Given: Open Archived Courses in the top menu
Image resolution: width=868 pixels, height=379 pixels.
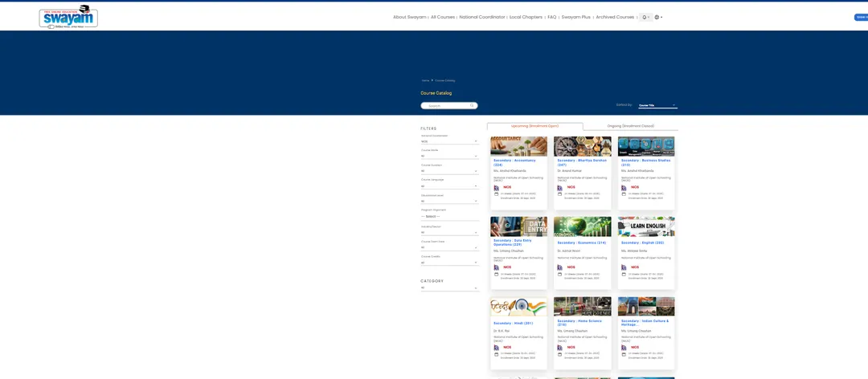Looking at the screenshot, I should point(615,17).
